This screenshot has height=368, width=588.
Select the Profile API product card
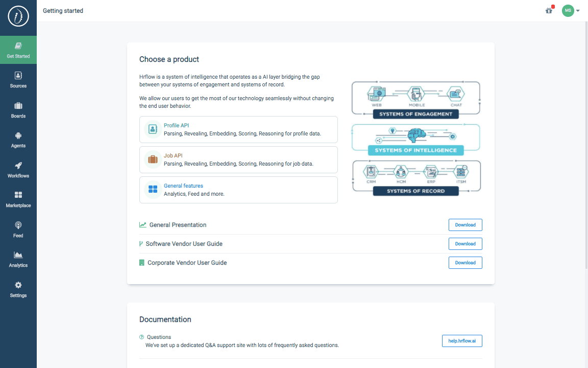(238, 129)
